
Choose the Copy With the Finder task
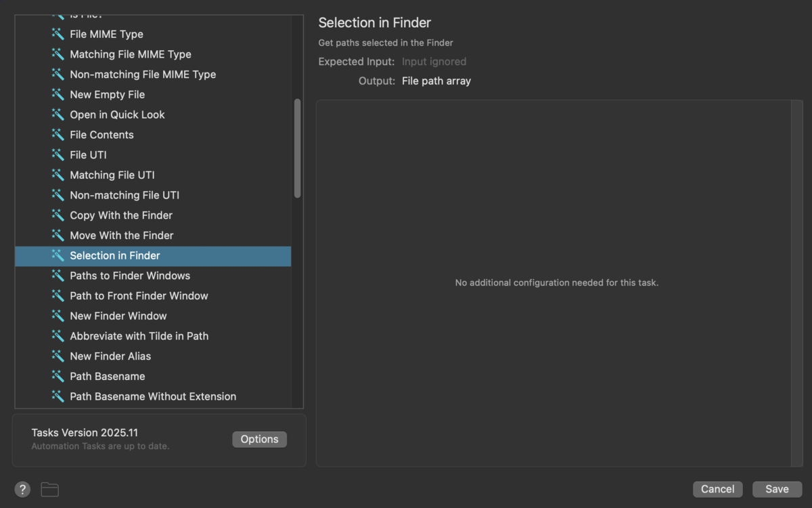[153, 215]
